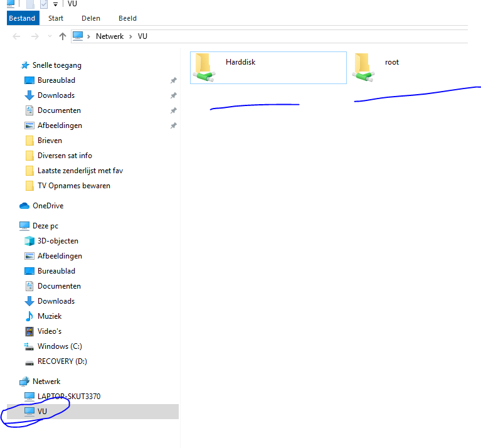Viewport: 481px width, 448px height.
Task: Select the VU computer in Netwerk
Action: point(42,412)
